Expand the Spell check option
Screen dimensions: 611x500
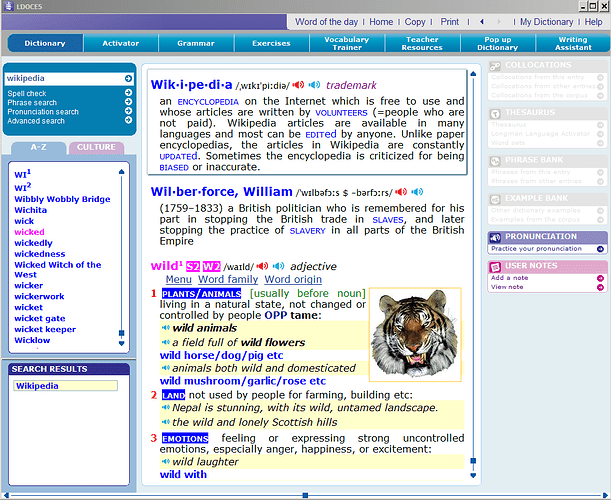pos(129,93)
